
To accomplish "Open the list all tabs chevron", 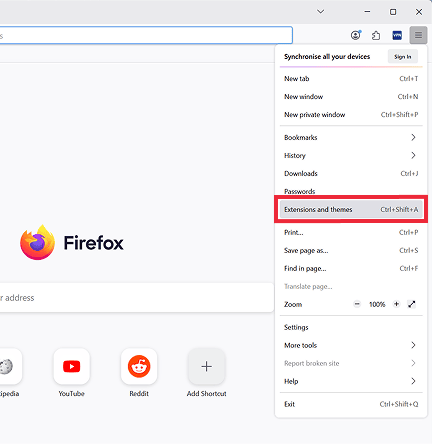I will [320, 12].
